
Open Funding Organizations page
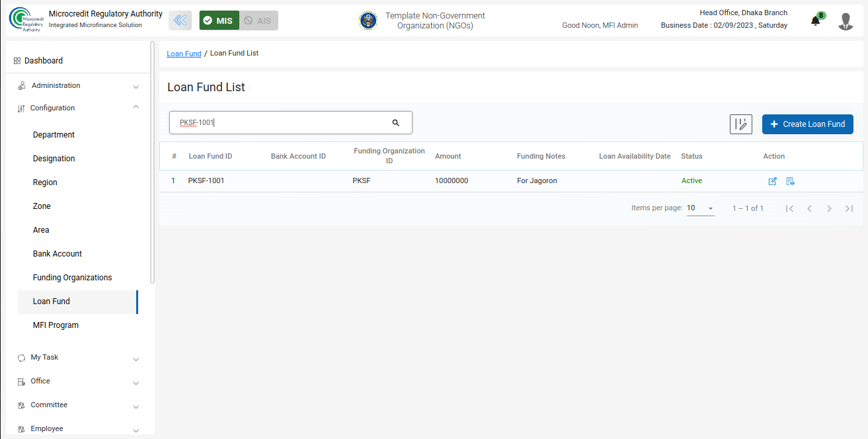73,278
